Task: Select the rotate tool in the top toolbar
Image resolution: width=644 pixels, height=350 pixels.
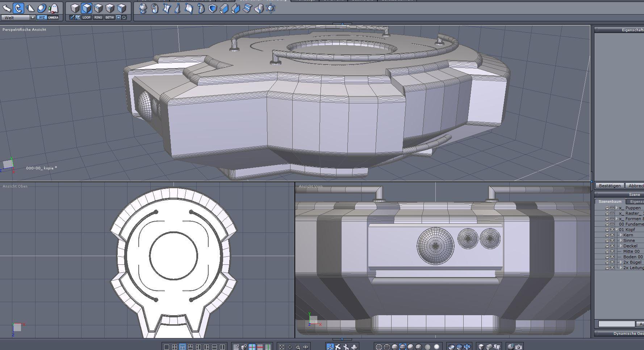Action: pyautogui.click(x=18, y=8)
